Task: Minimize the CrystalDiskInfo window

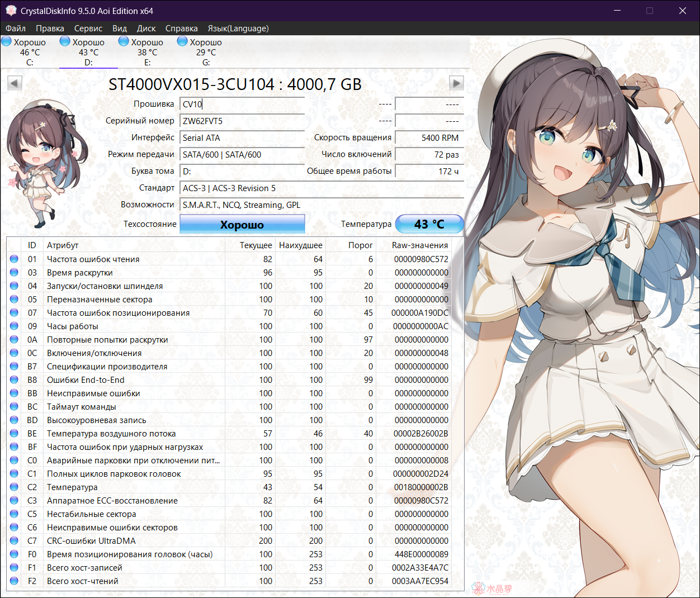Action: [x=617, y=11]
